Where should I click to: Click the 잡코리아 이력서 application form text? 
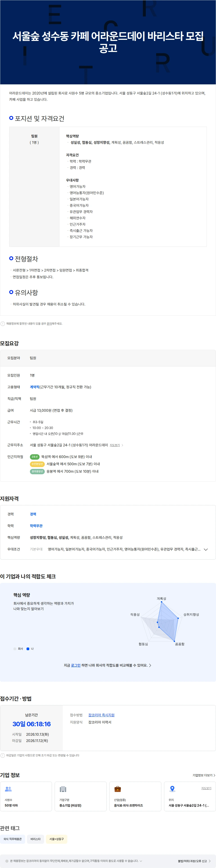click(x=100, y=722)
